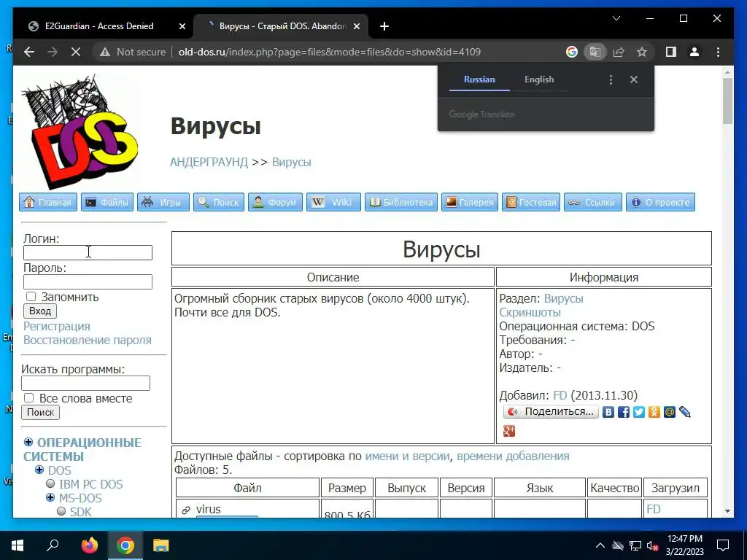
Task: Click the Translate page icon
Action: click(x=595, y=52)
